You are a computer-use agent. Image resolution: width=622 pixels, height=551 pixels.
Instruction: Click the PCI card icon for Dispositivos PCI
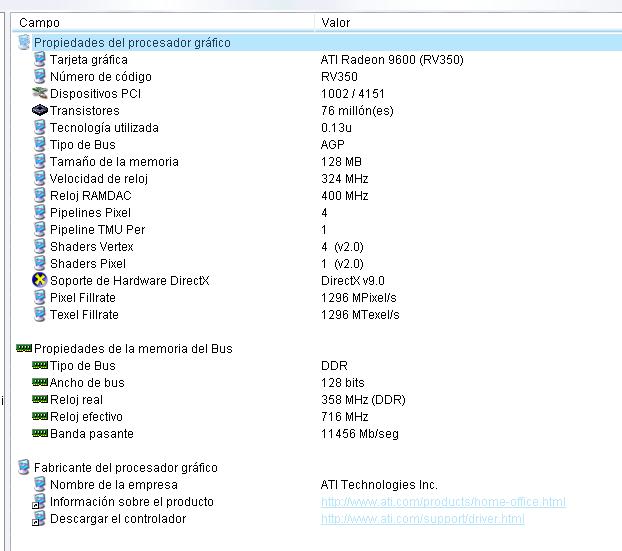click(x=40, y=94)
